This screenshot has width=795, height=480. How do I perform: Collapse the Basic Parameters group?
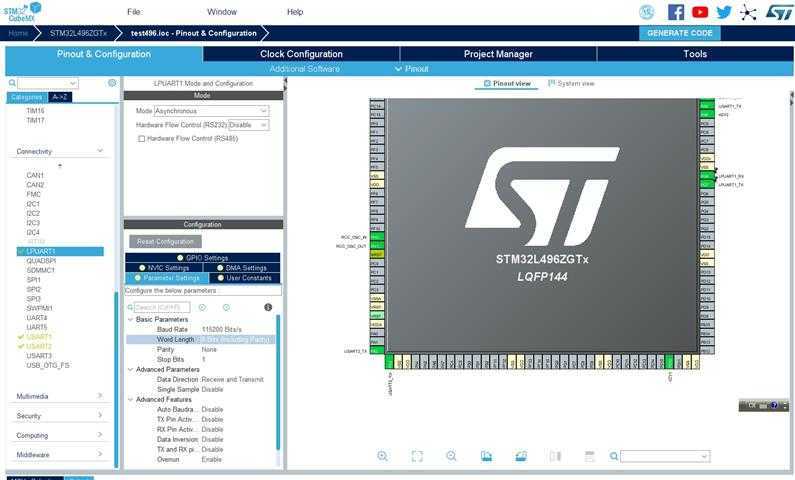click(x=130, y=319)
